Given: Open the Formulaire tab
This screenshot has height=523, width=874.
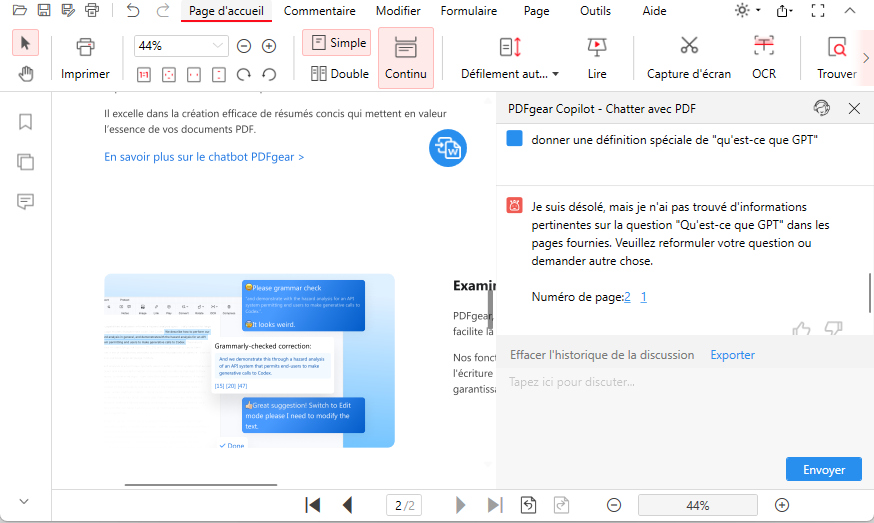Looking at the screenshot, I should 469,11.
